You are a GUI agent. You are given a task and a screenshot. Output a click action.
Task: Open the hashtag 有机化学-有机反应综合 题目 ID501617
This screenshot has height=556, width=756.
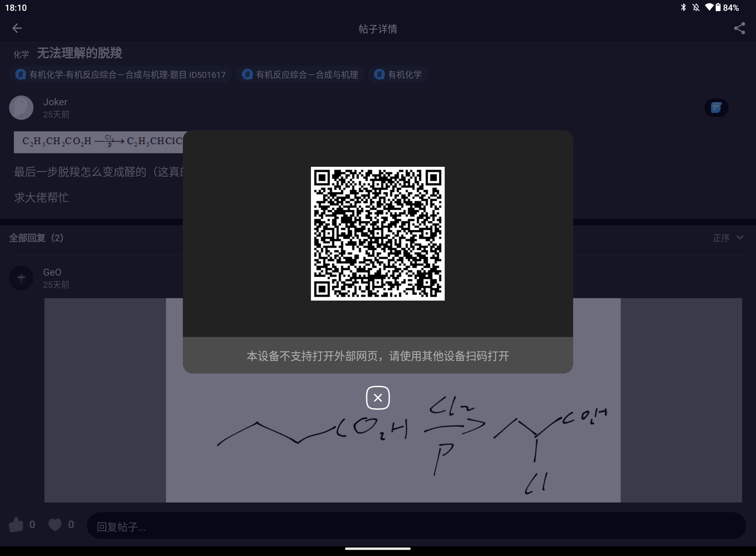tap(121, 74)
